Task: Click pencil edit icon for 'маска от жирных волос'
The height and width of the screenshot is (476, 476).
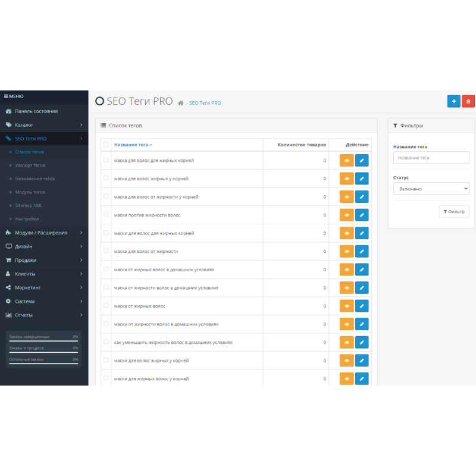Action: click(x=362, y=306)
